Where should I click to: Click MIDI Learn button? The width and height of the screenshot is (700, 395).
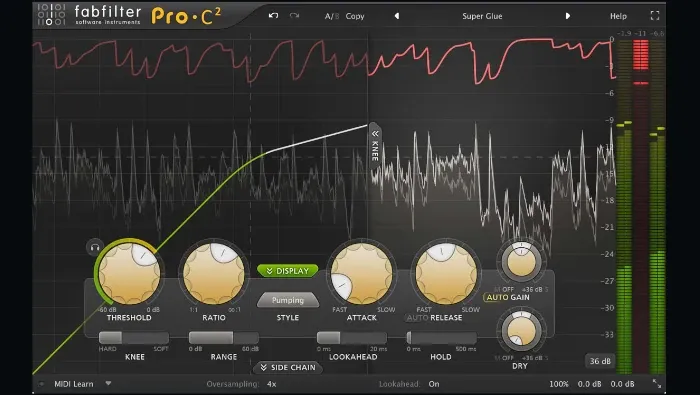click(x=74, y=384)
